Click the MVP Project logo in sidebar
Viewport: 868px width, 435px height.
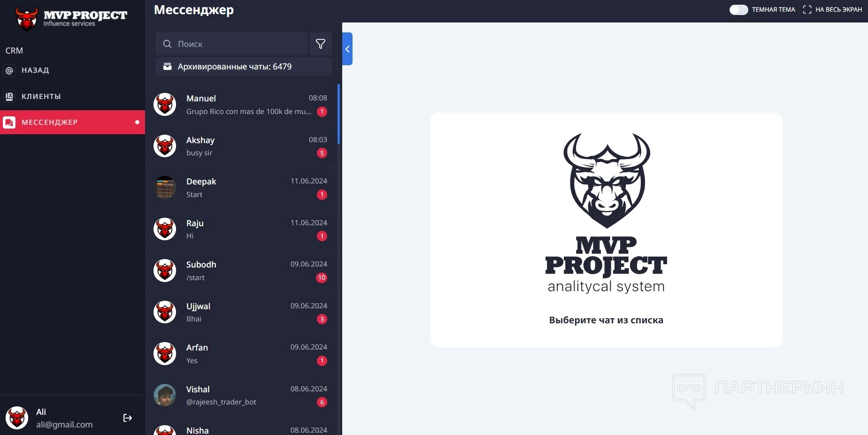(x=71, y=18)
